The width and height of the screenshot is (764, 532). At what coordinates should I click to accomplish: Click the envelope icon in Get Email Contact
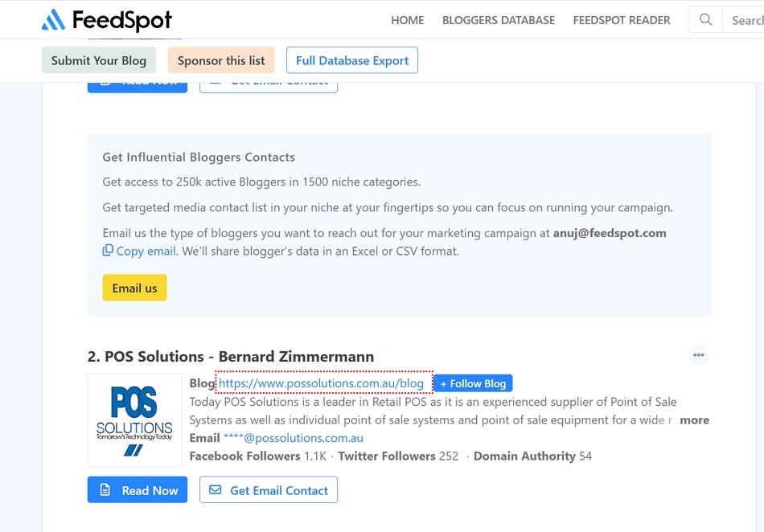pyautogui.click(x=216, y=489)
